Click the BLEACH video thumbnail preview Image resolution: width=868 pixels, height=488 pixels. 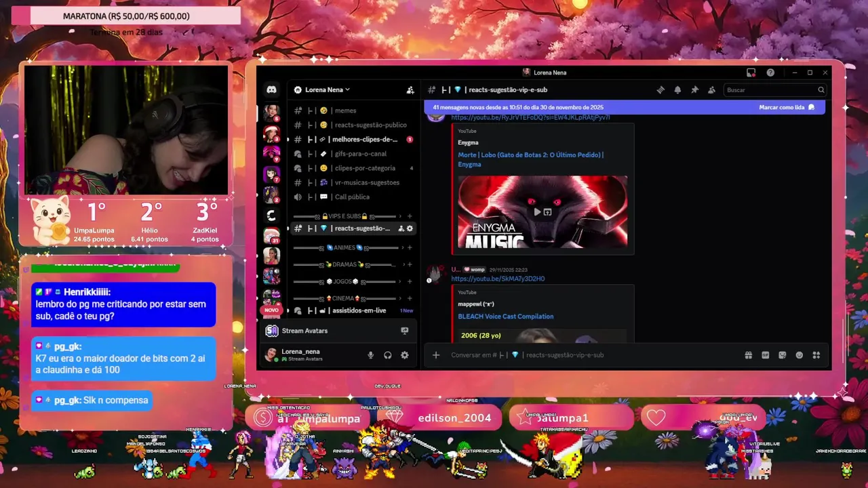(542, 335)
